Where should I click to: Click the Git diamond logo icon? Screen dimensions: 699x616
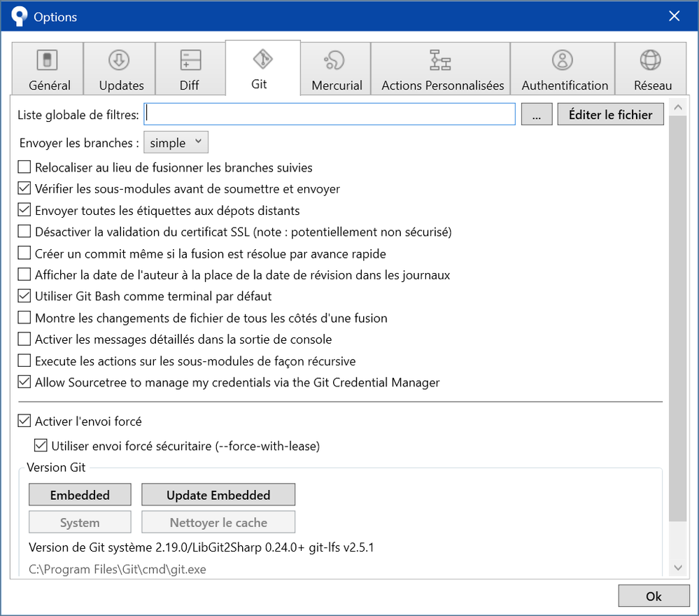coord(262,59)
